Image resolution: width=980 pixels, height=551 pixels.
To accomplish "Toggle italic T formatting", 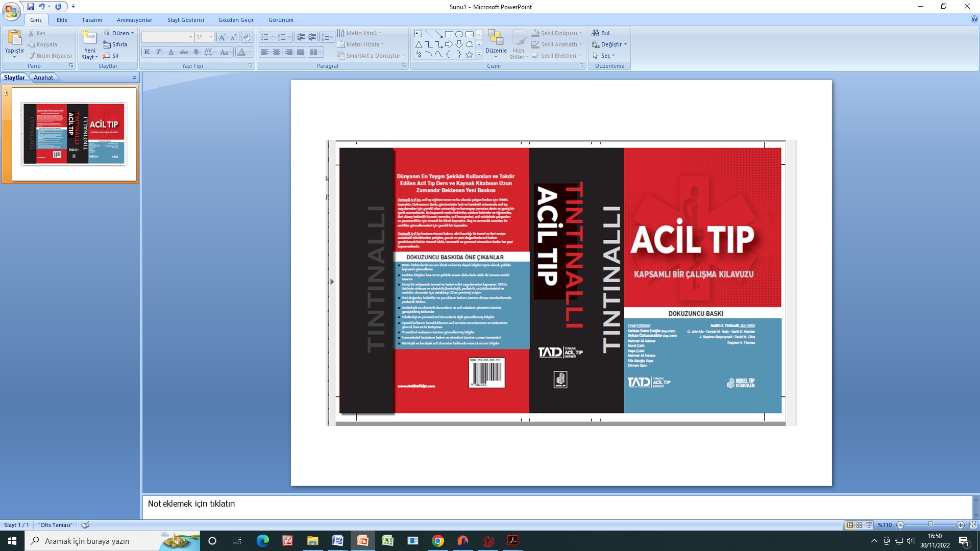I will coord(159,52).
